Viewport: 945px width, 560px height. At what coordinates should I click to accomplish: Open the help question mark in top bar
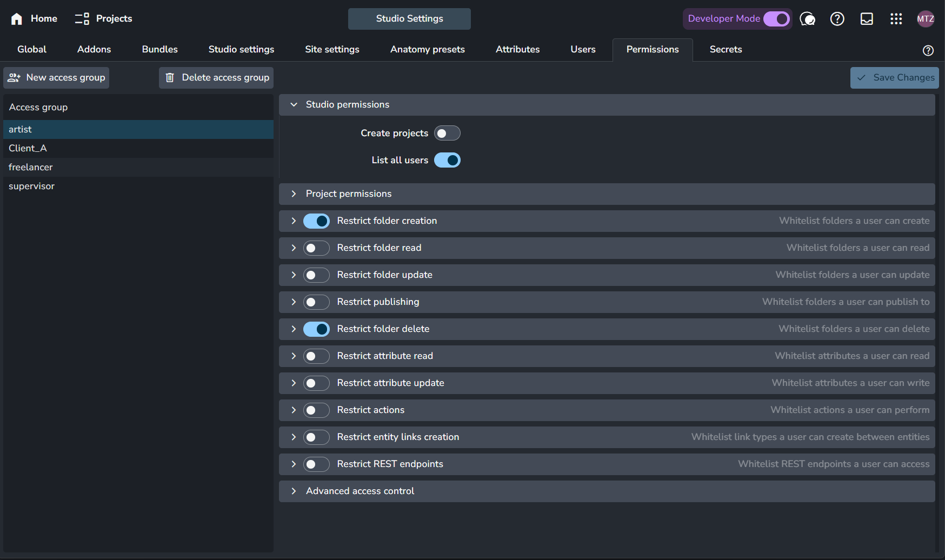pyautogui.click(x=837, y=19)
